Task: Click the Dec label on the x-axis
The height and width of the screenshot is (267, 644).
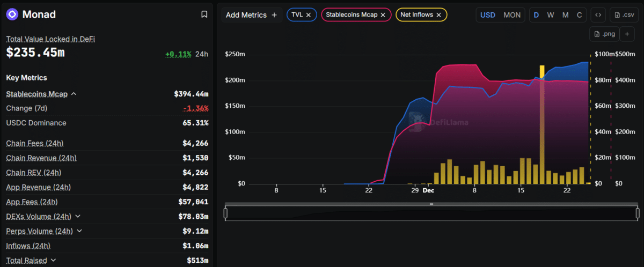Action: click(428, 190)
